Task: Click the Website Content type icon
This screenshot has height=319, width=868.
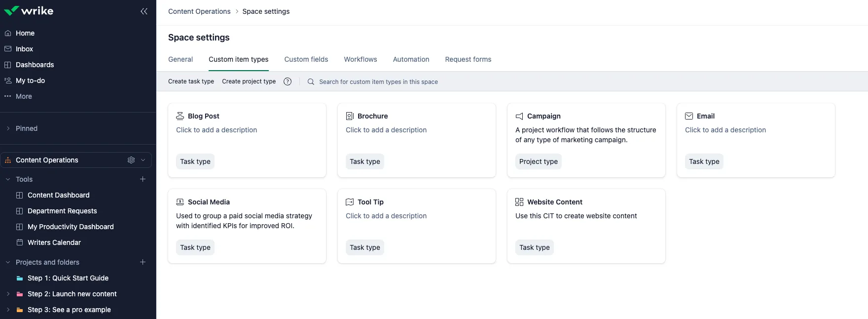Action: click(x=519, y=202)
